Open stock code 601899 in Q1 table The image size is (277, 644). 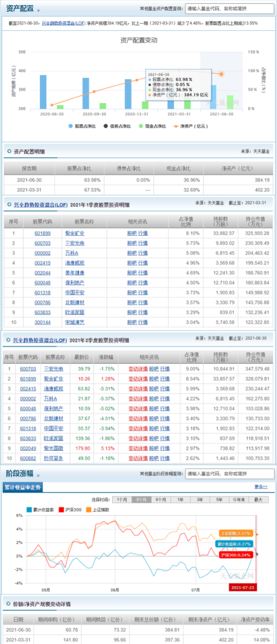pyautogui.click(x=43, y=233)
